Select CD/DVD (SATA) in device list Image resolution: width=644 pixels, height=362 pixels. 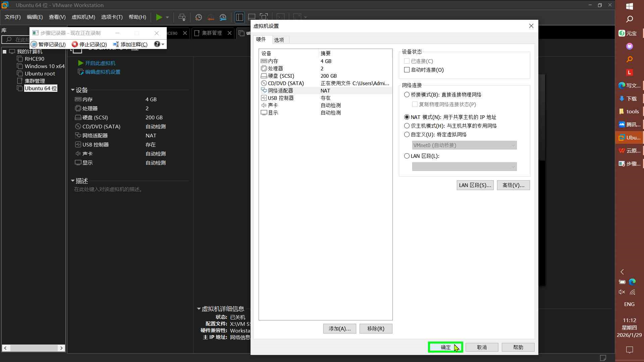[x=285, y=83]
